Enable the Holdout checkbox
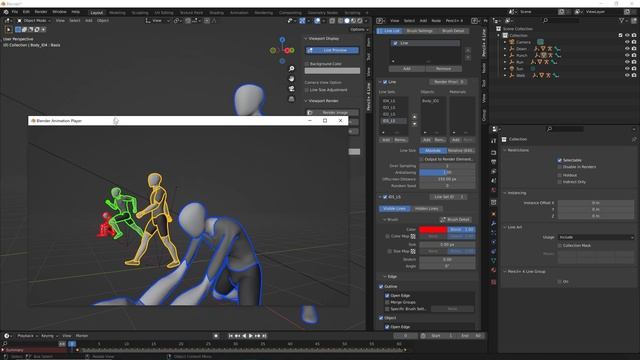This screenshot has height=360, width=640. coord(560,175)
